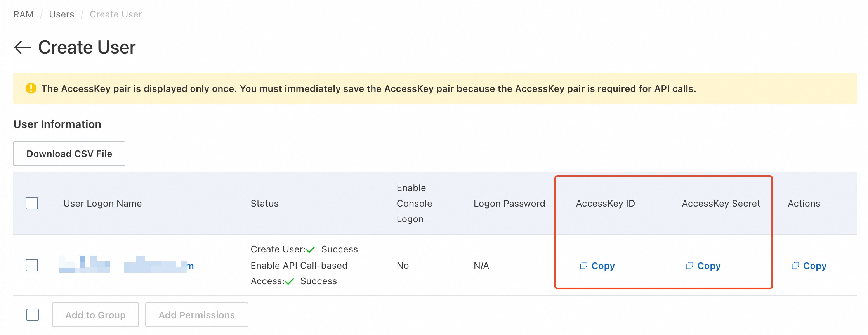Click green checkmark beside API Access status
Image resolution: width=868 pixels, height=335 pixels.
[290, 281]
